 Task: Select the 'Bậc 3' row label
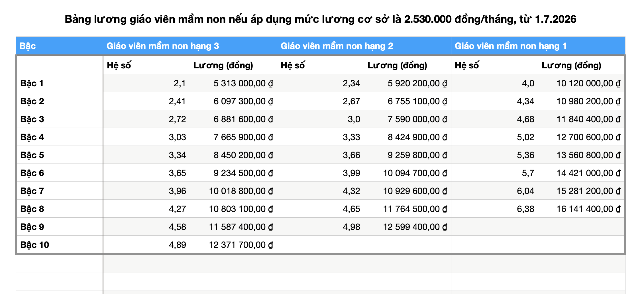60,119
